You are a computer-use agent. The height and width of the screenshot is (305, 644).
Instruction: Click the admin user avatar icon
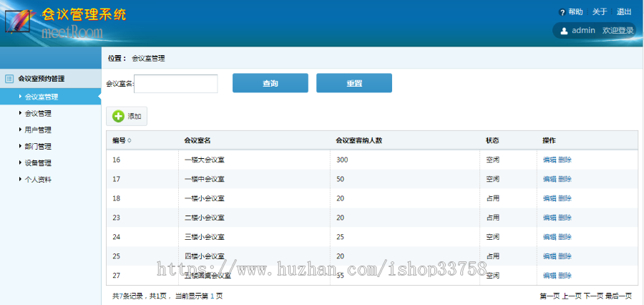pos(564,30)
